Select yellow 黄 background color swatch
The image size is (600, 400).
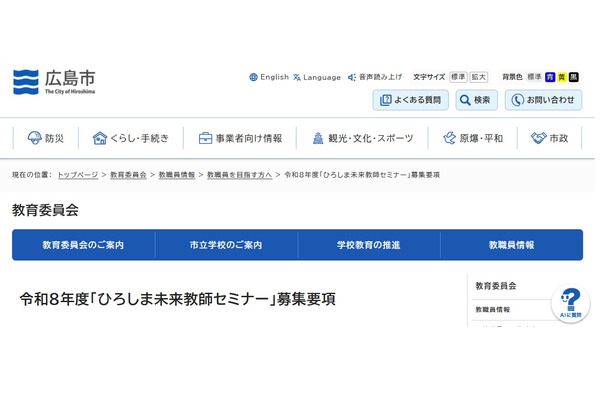pyautogui.click(x=562, y=77)
